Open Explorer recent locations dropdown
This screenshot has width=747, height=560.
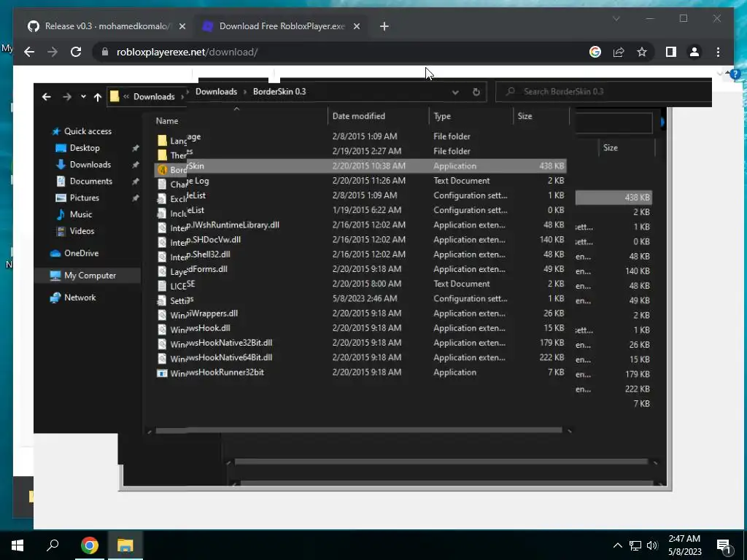83,97
